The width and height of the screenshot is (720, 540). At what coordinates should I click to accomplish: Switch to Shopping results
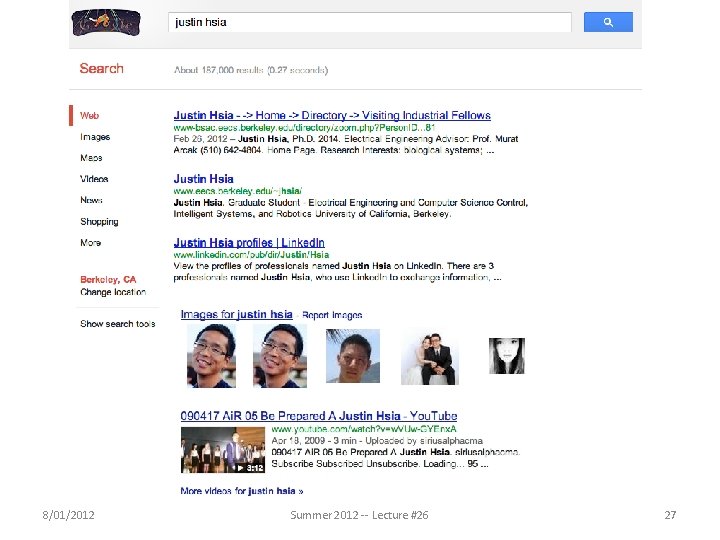99,221
